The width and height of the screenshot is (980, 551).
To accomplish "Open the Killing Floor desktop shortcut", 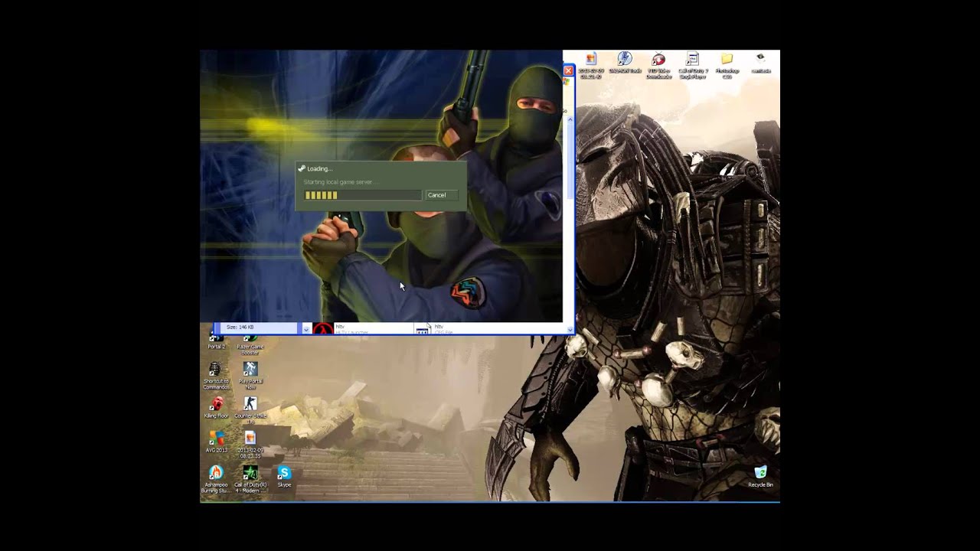I will click(217, 408).
